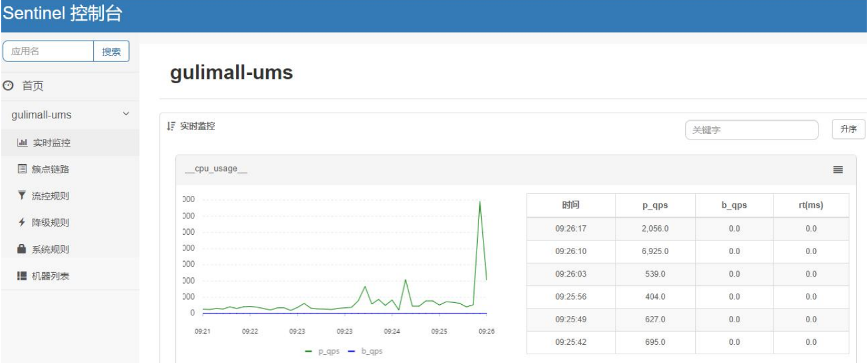Viewport: 868px width, 363px height.
Task: Click the filter funnel icon for 流控规则
Action: click(x=22, y=196)
